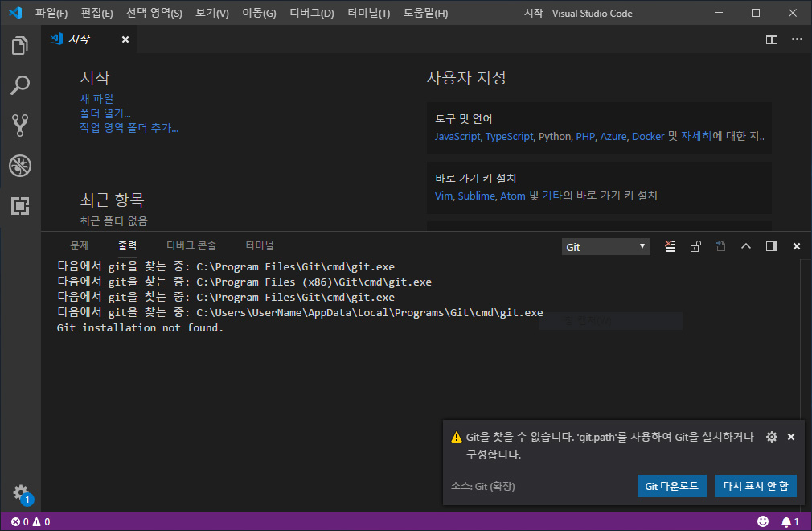Dismiss the Git not found notification

pos(791,437)
